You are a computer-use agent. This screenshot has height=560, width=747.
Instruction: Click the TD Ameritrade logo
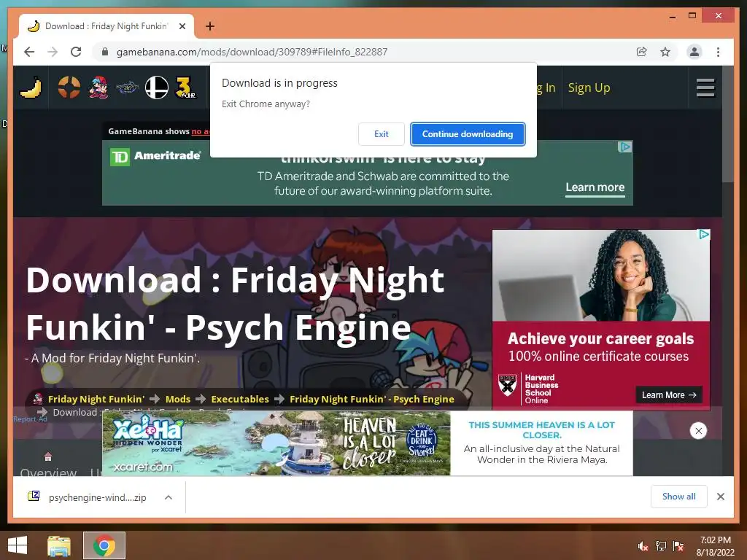[156, 156]
